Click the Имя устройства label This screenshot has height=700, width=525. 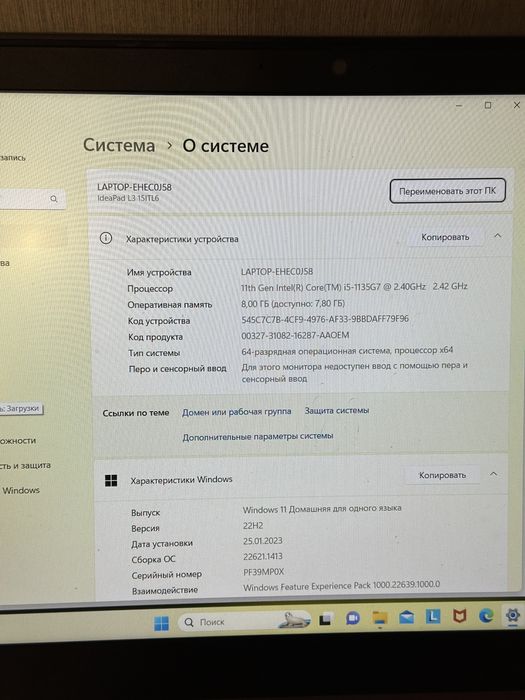pos(159,272)
